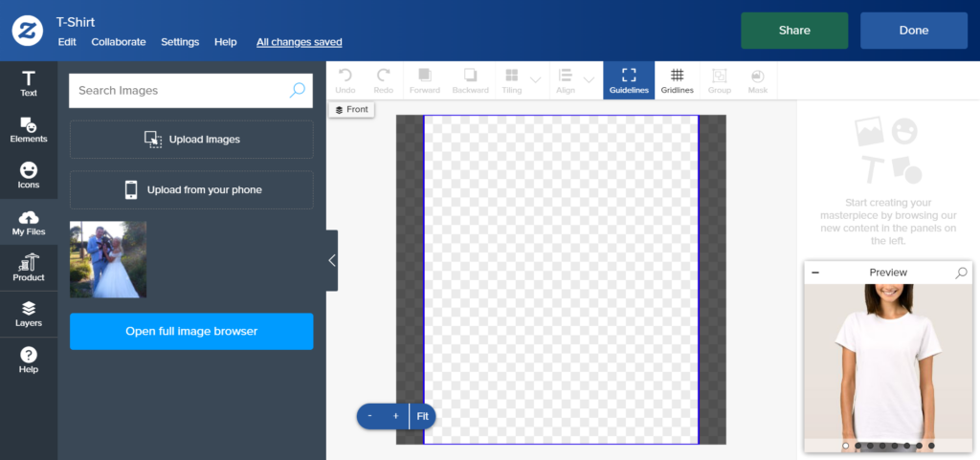Expand the Tiling dropdown arrow
Screen dimensions: 980x460
[535, 79]
